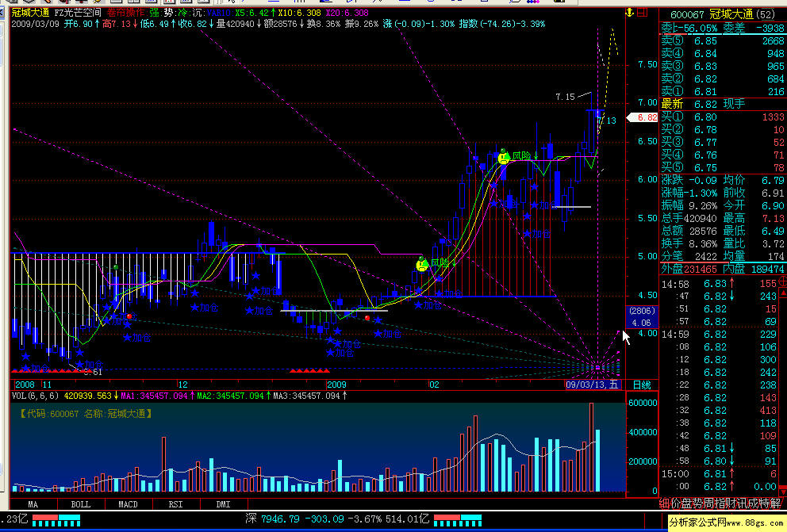Viewport: 787px width, 532px height.
Task: Click the 卖① 6.81 ask row
Action: [722, 92]
